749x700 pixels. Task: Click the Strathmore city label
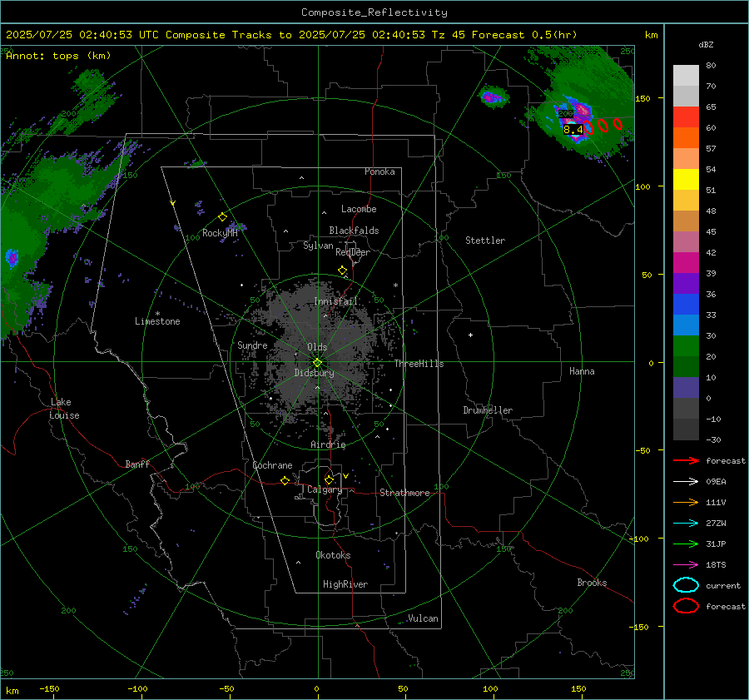click(x=404, y=493)
